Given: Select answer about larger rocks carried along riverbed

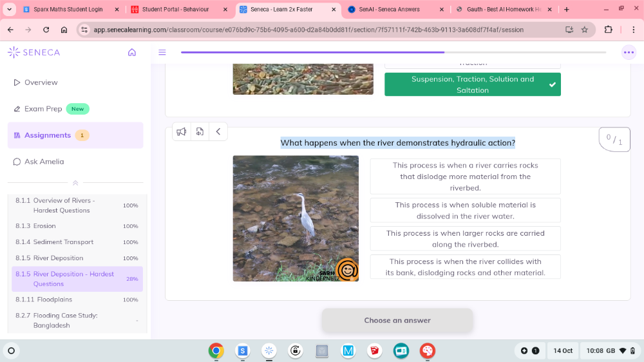Looking at the screenshot, I should click(465, 238).
